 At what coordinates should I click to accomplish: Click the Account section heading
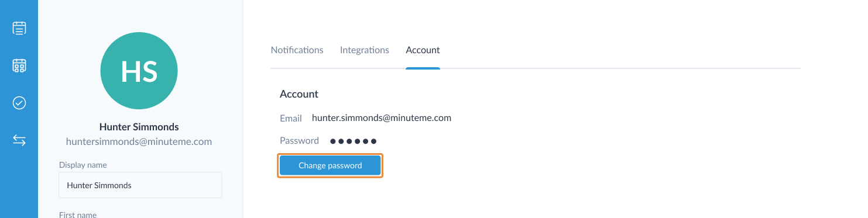point(299,94)
